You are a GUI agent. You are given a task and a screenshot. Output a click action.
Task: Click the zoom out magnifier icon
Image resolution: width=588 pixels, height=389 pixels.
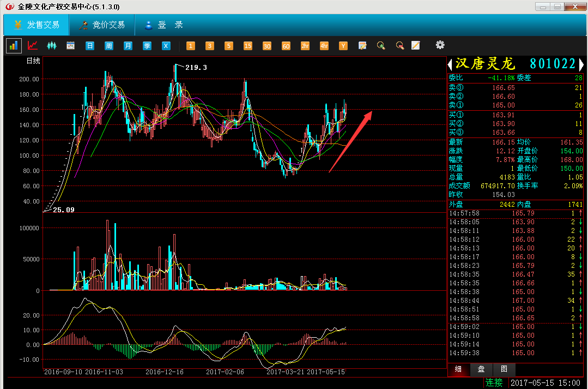coord(399,46)
